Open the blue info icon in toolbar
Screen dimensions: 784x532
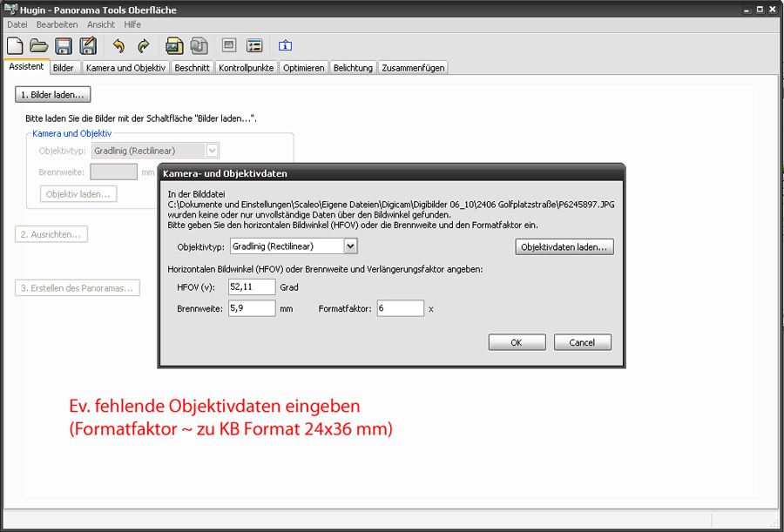point(285,46)
